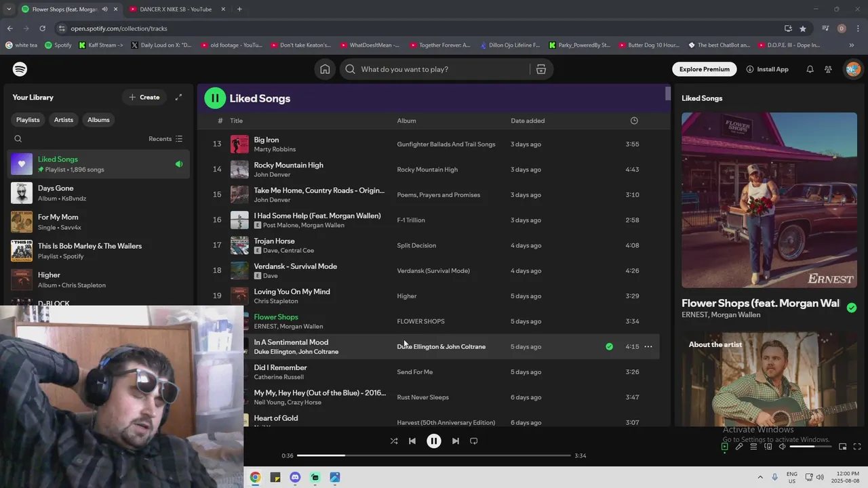868x488 pixels.
Task: Show hidden system tray icons
Action: coord(760,477)
